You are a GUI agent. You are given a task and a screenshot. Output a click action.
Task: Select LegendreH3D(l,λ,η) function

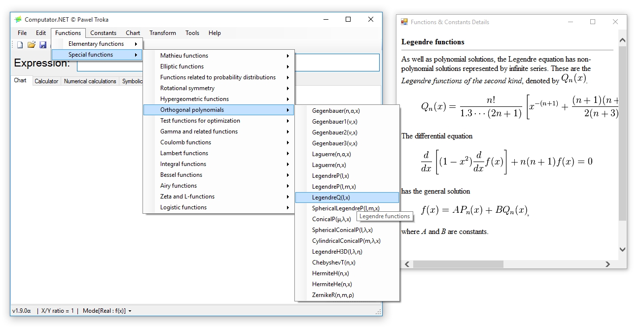pyautogui.click(x=347, y=252)
